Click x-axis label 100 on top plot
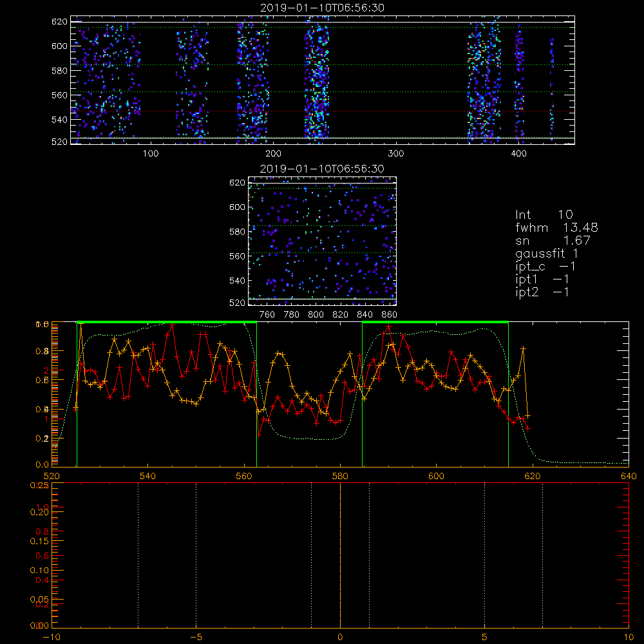Viewport: 644px width, 644px height. coord(151,154)
